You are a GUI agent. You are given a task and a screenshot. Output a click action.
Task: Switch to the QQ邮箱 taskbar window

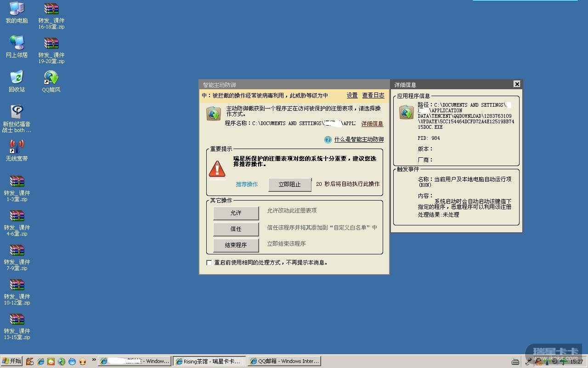coord(284,362)
